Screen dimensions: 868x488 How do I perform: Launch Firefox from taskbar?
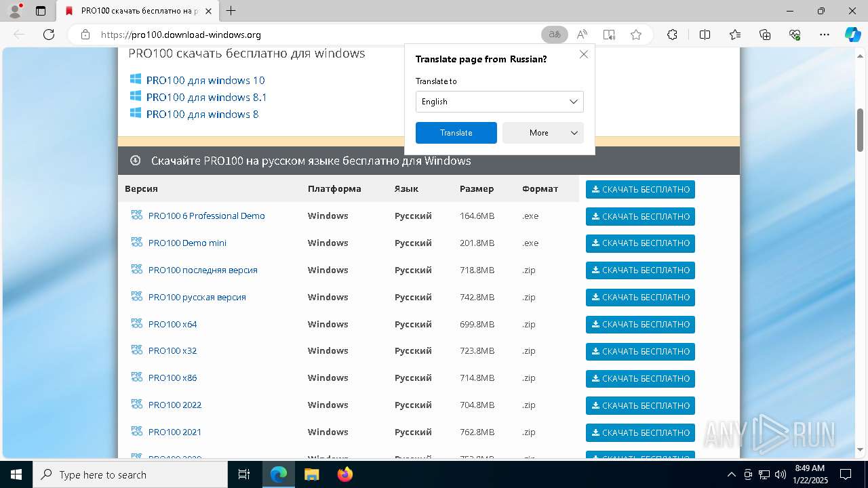click(x=344, y=474)
